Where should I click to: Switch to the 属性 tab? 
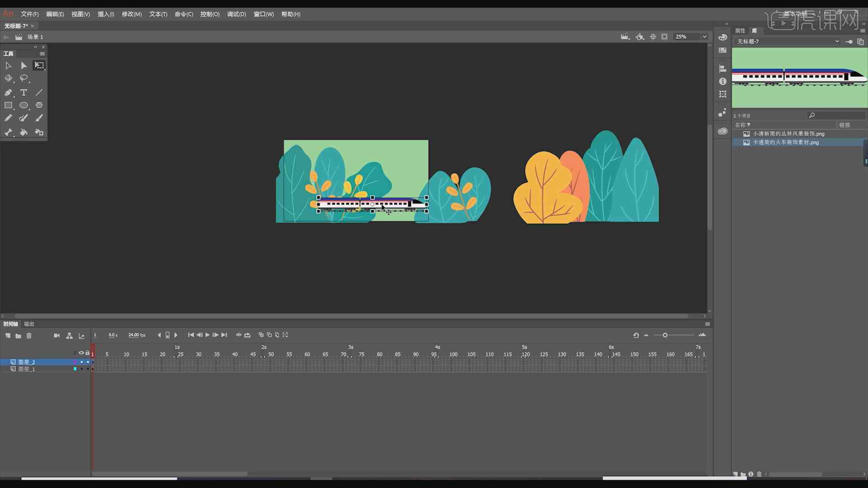click(x=740, y=31)
